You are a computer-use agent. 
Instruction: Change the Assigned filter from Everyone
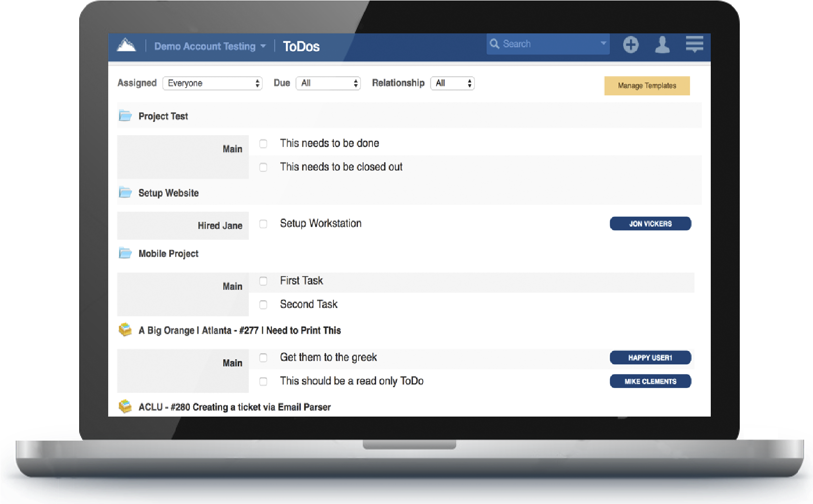[x=212, y=83]
